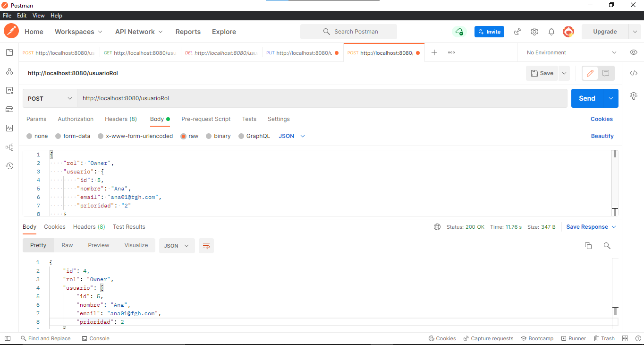Select the GraphQL body type
This screenshot has height=345, width=644.
coord(254,136)
